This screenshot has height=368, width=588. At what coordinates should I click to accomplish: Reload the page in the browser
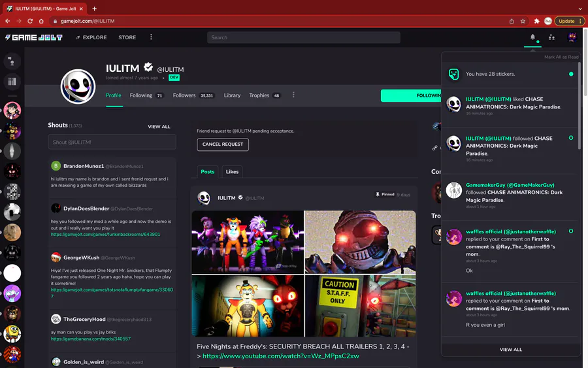[x=30, y=21]
